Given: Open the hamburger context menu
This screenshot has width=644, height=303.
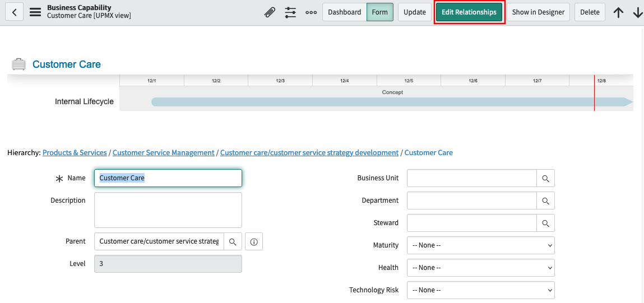Looking at the screenshot, I should [x=35, y=12].
